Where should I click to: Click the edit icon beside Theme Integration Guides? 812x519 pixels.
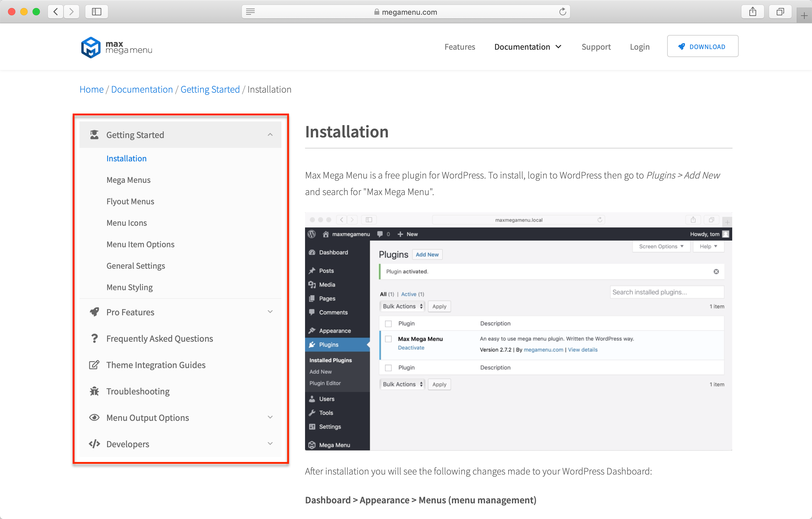point(95,365)
